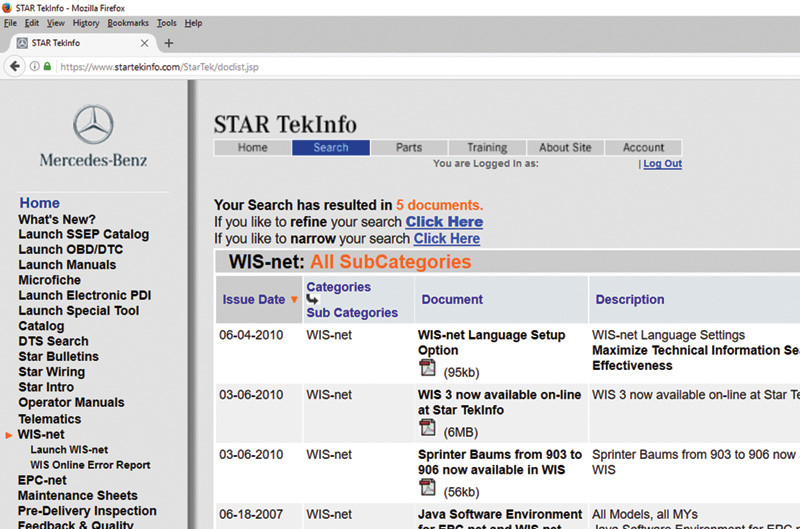The image size is (800, 529).
Task: Click PDF icon for WIS-net Language Setup Option
Action: [427, 370]
